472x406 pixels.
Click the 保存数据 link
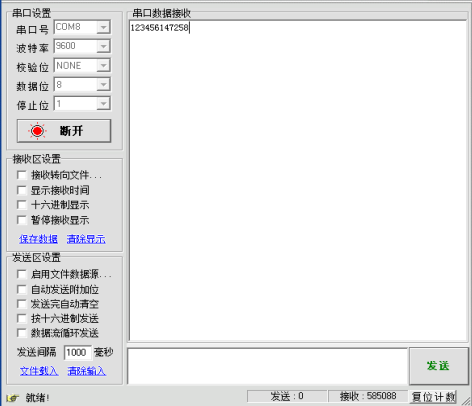(x=38, y=239)
